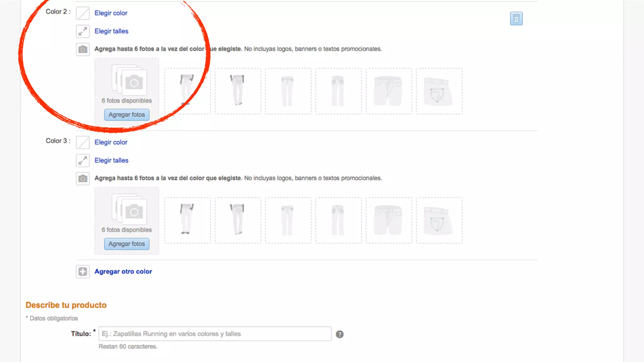Click the empty color swatch for Color 3
This screenshot has height=362, width=644.
pyautogui.click(x=83, y=142)
